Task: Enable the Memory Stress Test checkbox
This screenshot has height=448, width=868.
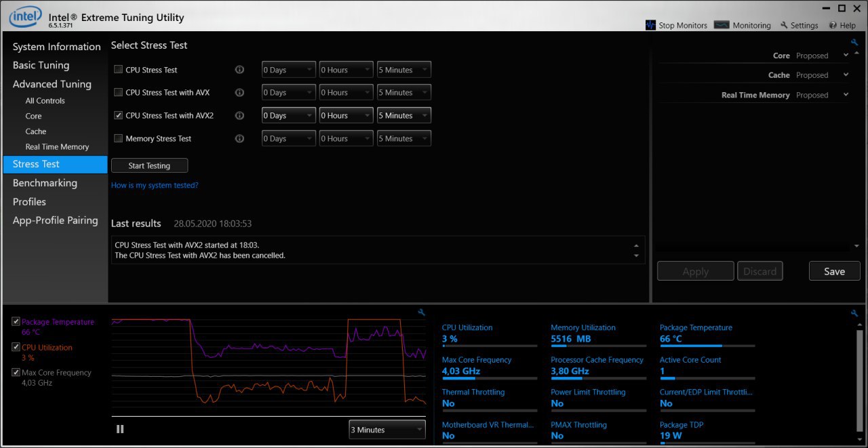Action: (x=119, y=139)
